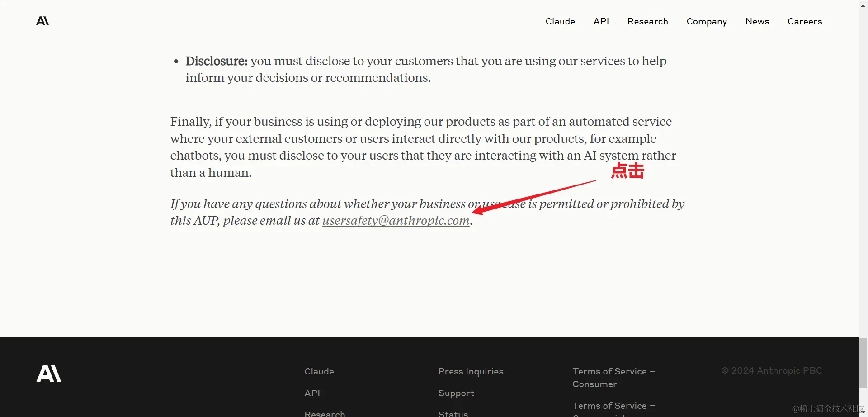Viewport: 868px width, 417px height.
Task: Click the usersafety@anthropic.com email link
Action: coord(396,221)
